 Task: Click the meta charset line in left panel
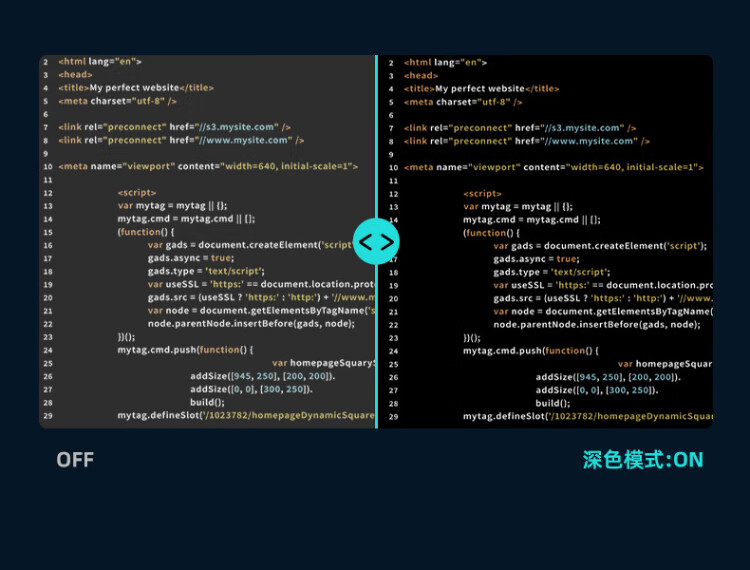point(117,101)
